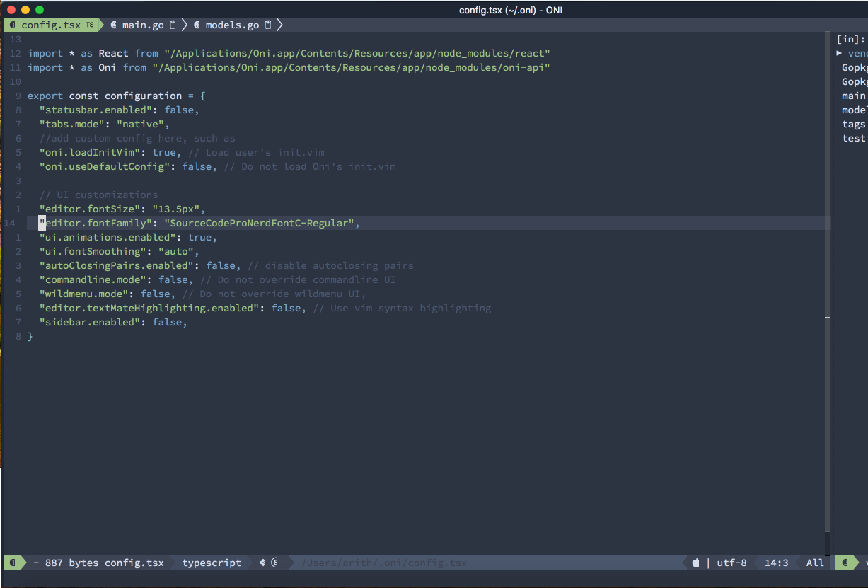This screenshot has height=588, width=868.
Task: Click the green gopher icon in file tree status line
Action: click(x=845, y=563)
